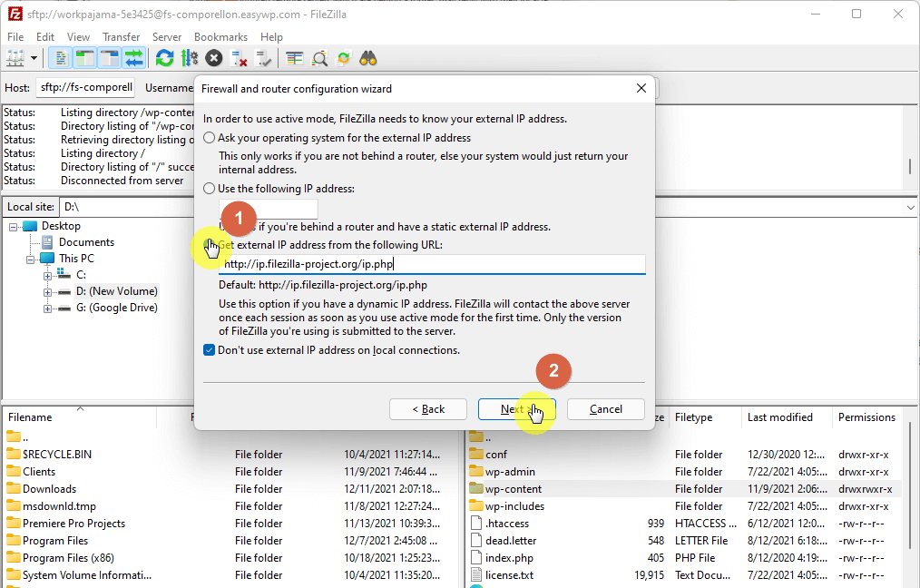
Task: Collapse the This PC tree node
Action: coord(30,259)
